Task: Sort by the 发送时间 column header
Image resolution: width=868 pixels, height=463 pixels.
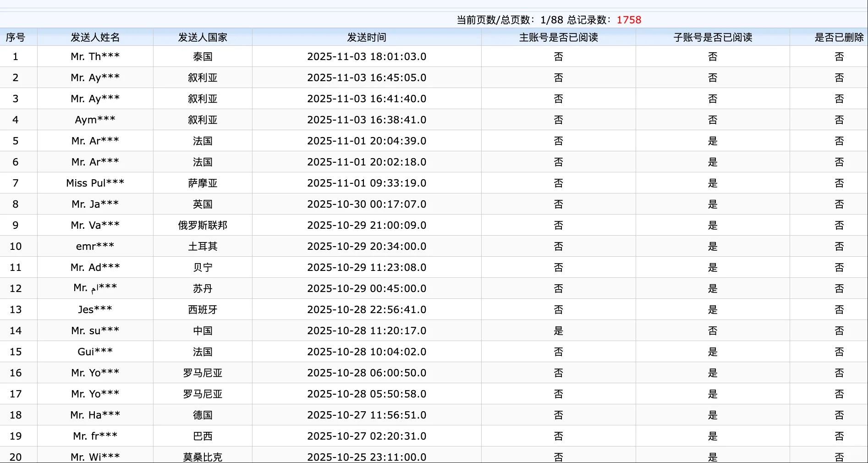Action: point(366,38)
